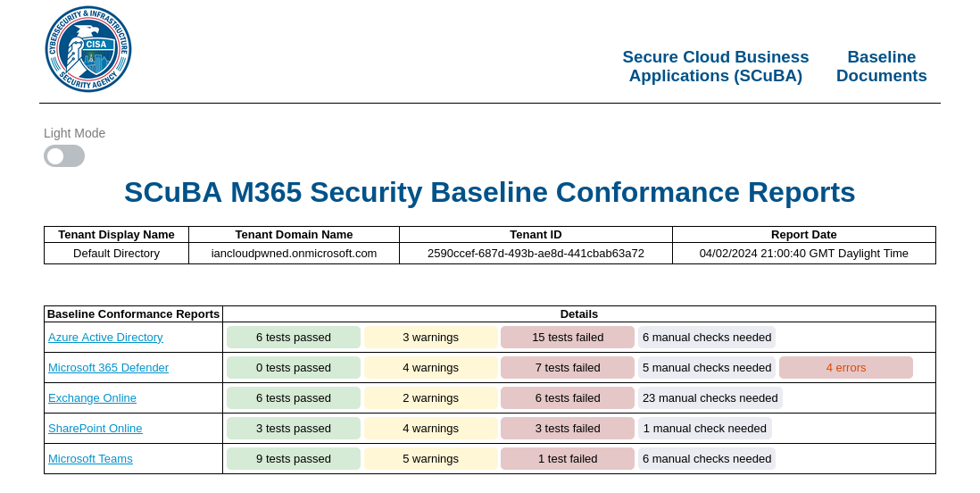Screen dimensions: 980x493
Task: Select the Default Directory cell
Action: point(116,254)
